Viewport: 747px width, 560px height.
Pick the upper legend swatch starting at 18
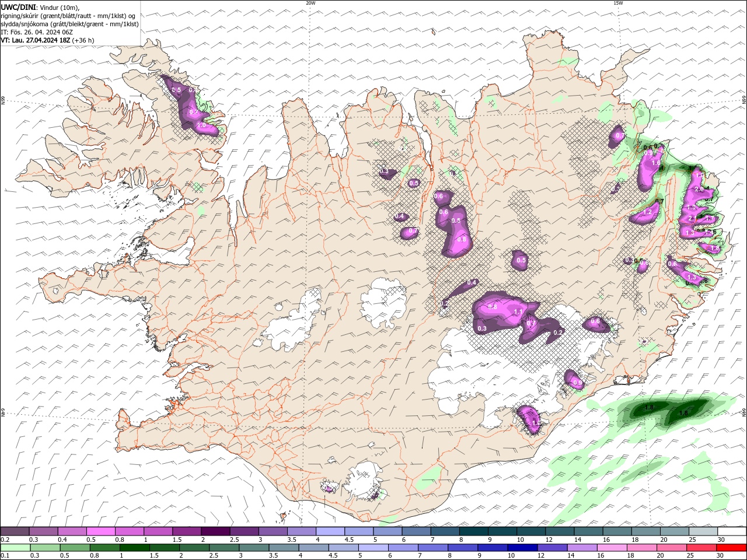coord(645,531)
